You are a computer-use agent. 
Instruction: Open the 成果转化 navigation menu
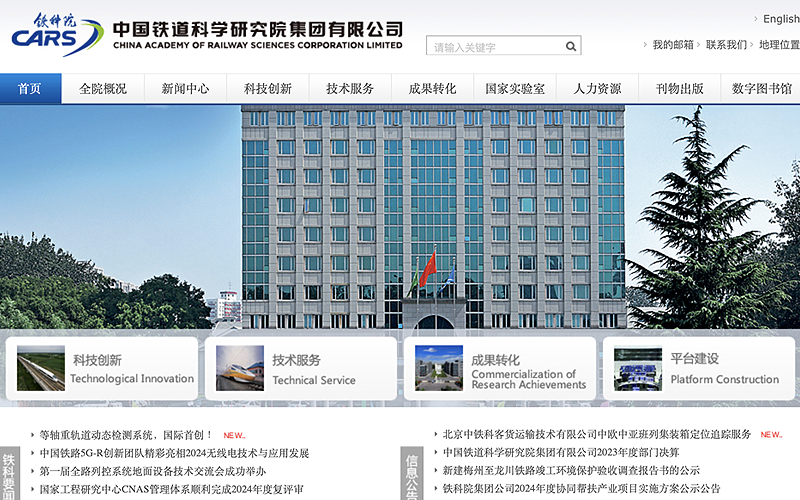click(433, 89)
